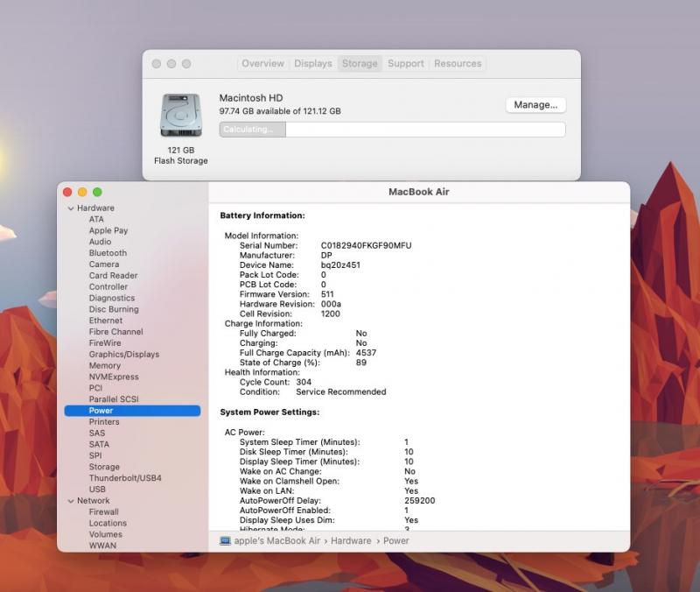Switch to the Displays tab

pos(313,63)
